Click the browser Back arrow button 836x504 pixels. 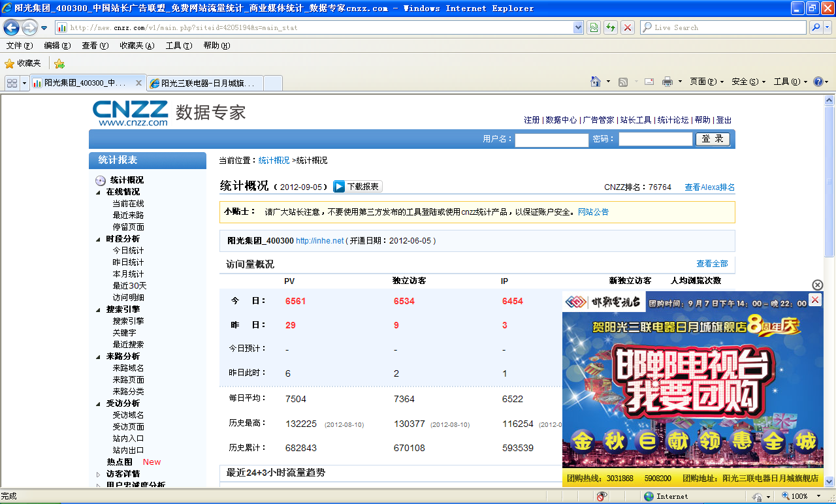[11, 27]
